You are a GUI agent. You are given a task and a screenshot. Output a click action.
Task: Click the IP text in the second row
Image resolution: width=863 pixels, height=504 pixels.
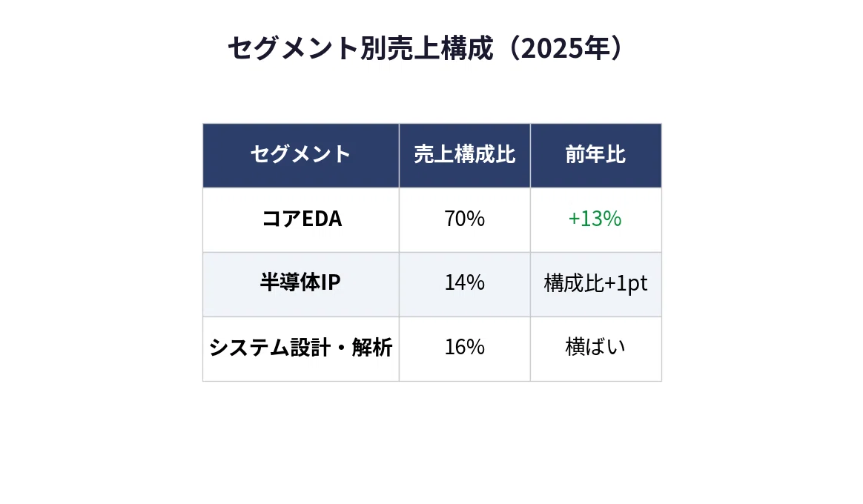331,283
